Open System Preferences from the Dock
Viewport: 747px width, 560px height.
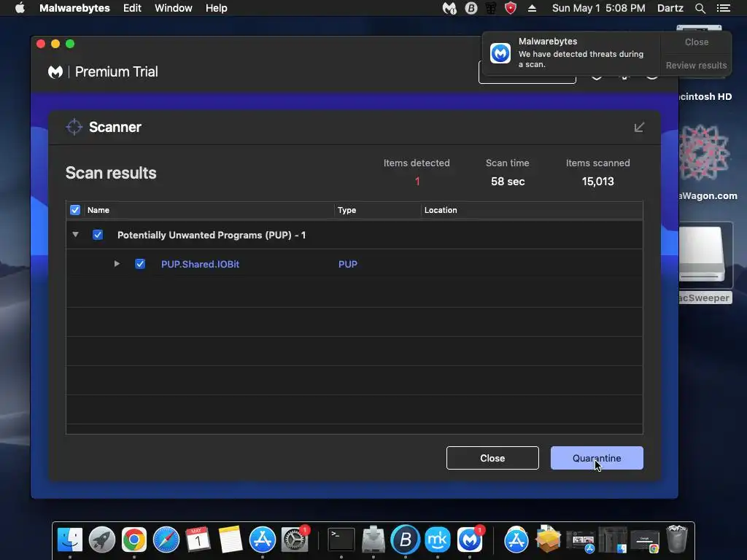pos(295,540)
